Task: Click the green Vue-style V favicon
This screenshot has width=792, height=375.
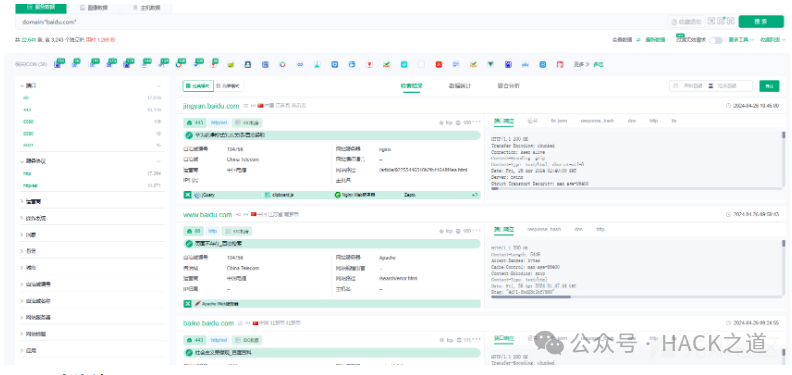Action: [x=490, y=65]
